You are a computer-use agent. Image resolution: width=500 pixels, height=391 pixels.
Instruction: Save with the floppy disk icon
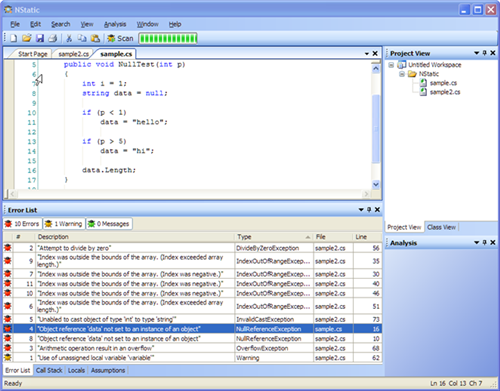(x=40, y=38)
